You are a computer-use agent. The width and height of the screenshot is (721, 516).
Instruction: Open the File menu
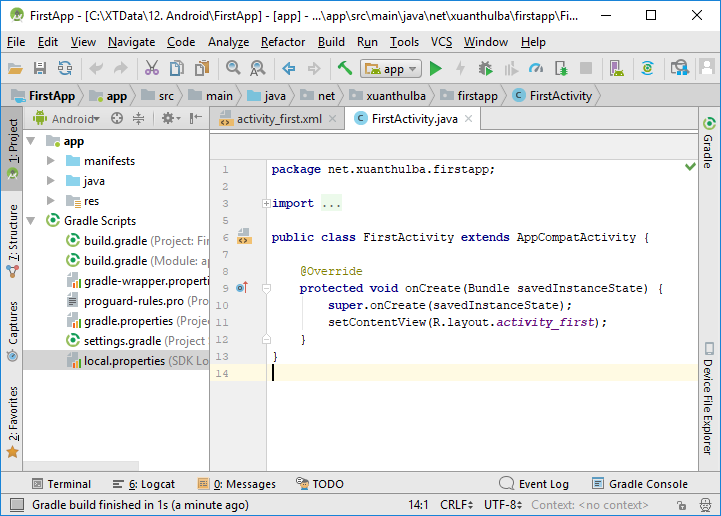click(16, 42)
